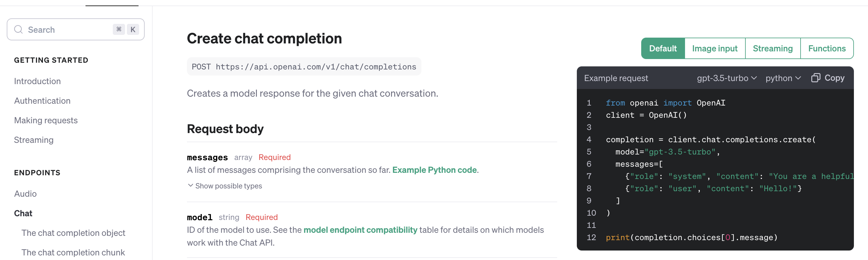Open the Example Python code link

pyautogui.click(x=435, y=170)
